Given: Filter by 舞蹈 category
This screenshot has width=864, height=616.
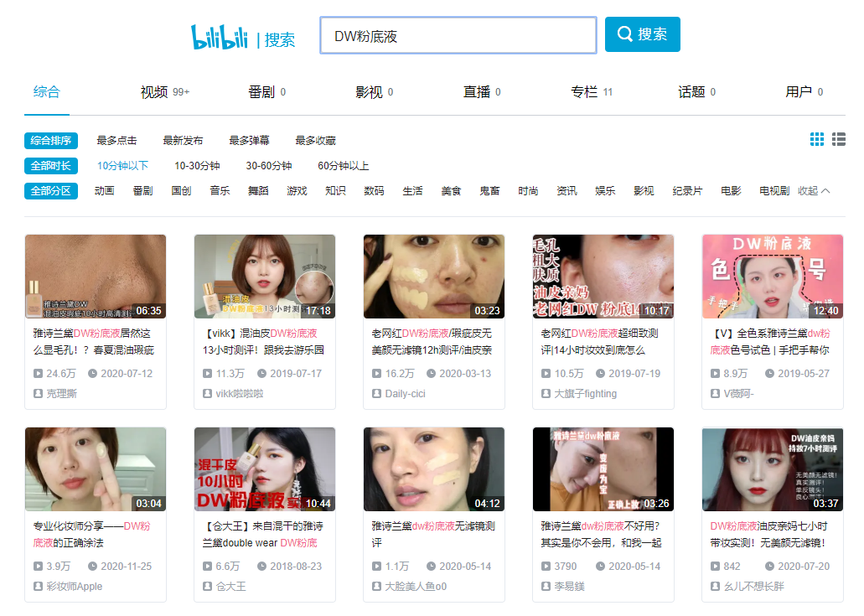Looking at the screenshot, I should pyautogui.click(x=258, y=191).
